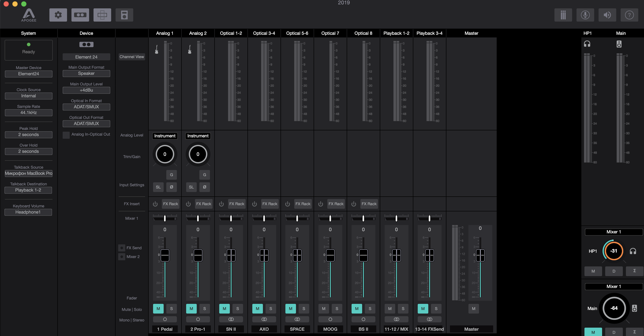This screenshot has height=336, width=644.
Task: Toggle the phase invert on Analog 1
Action: [172, 187]
